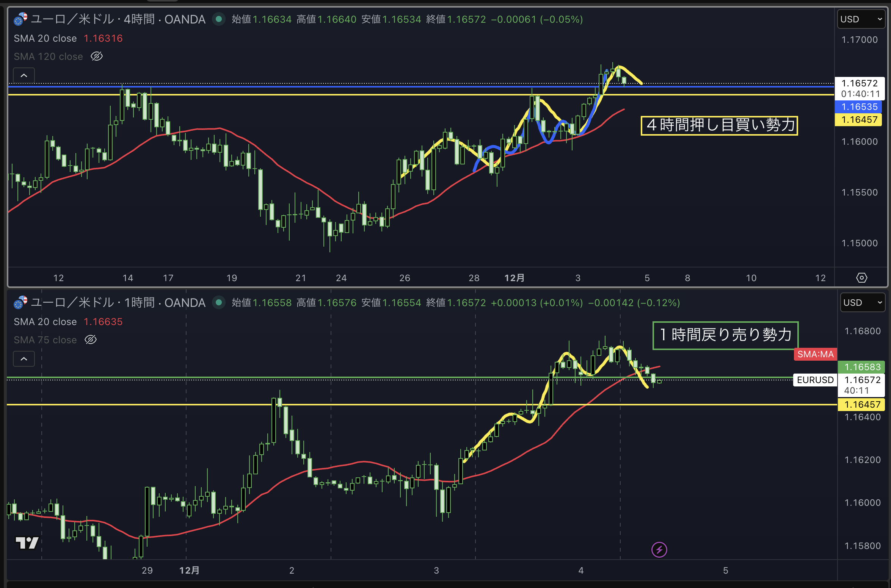Collapse indicator legend on 4-hour chart
Screen dimensions: 891x588
coord(24,75)
